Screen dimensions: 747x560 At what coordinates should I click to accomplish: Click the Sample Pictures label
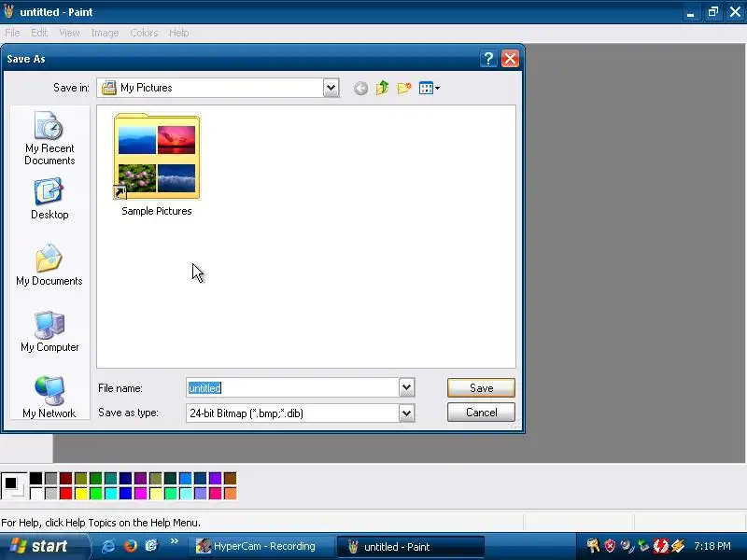157,211
